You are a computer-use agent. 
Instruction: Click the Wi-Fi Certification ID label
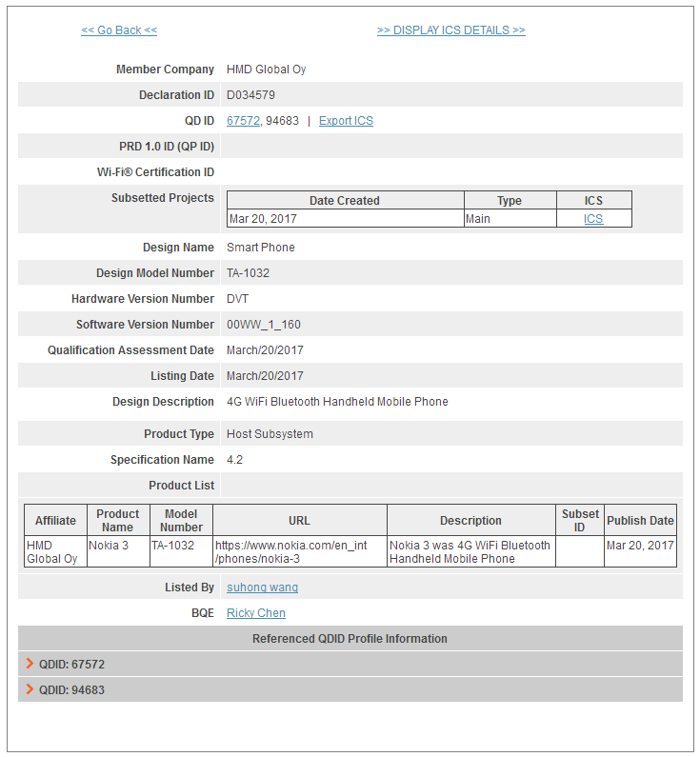pos(155,172)
